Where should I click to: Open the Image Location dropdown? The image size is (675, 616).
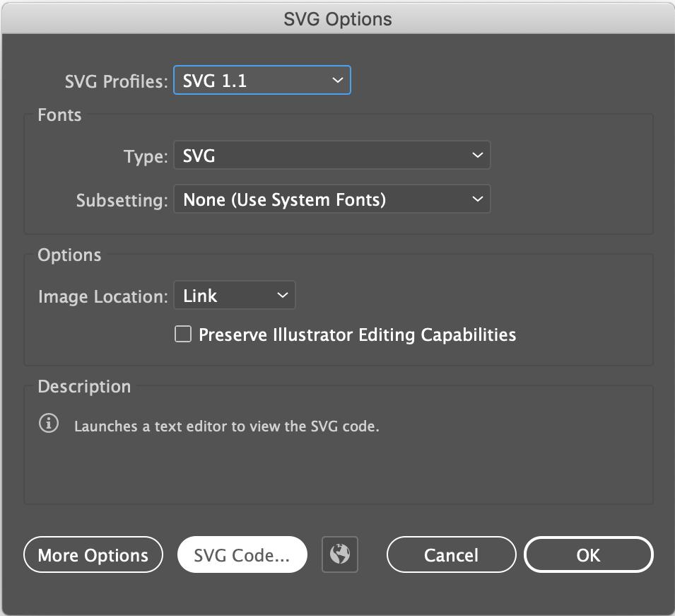pyautogui.click(x=235, y=295)
